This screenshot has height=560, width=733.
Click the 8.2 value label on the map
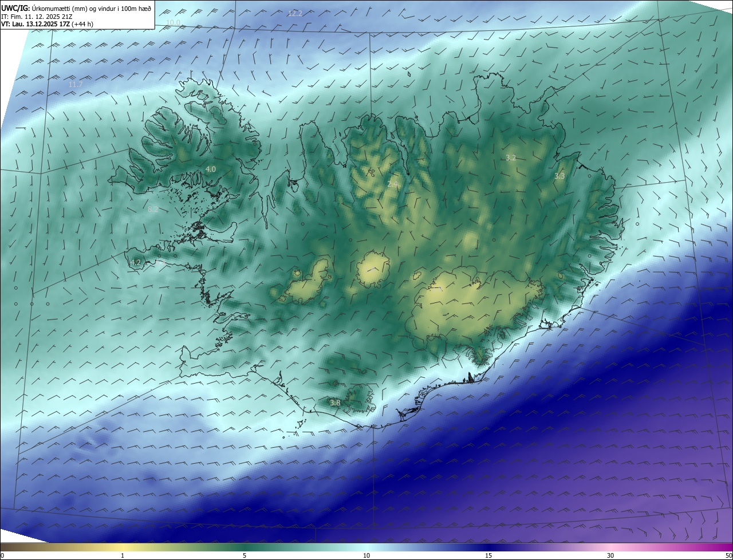click(x=153, y=210)
